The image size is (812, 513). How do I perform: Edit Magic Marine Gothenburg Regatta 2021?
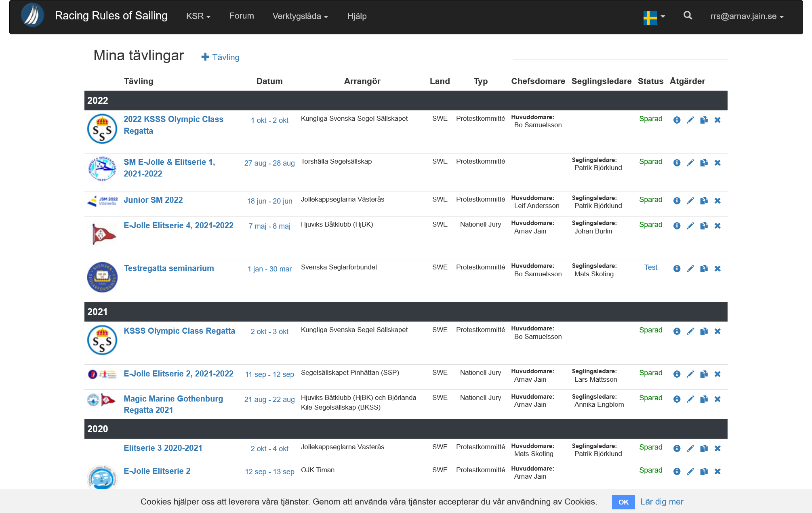tap(690, 399)
